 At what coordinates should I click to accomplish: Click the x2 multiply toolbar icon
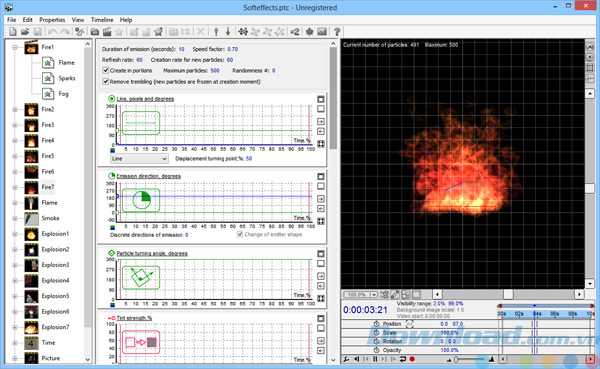pyautogui.click(x=294, y=32)
